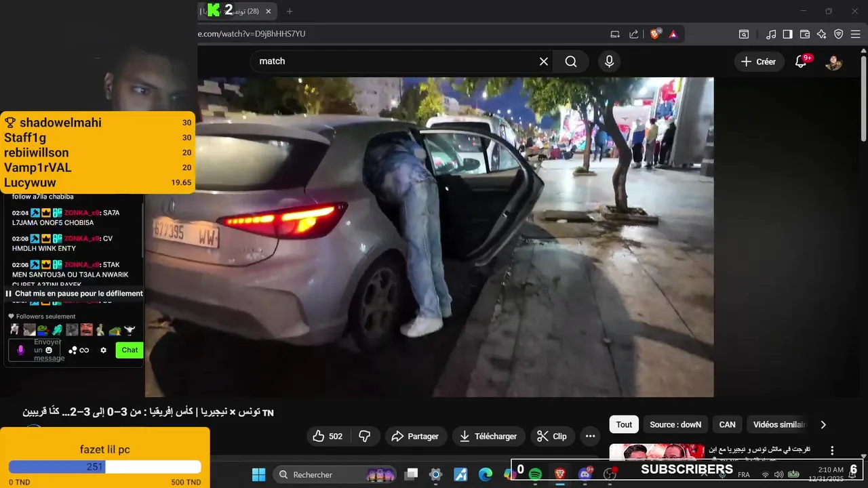The width and height of the screenshot is (868, 488).
Task: Click the share page icon in address bar
Action: coord(634,34)
